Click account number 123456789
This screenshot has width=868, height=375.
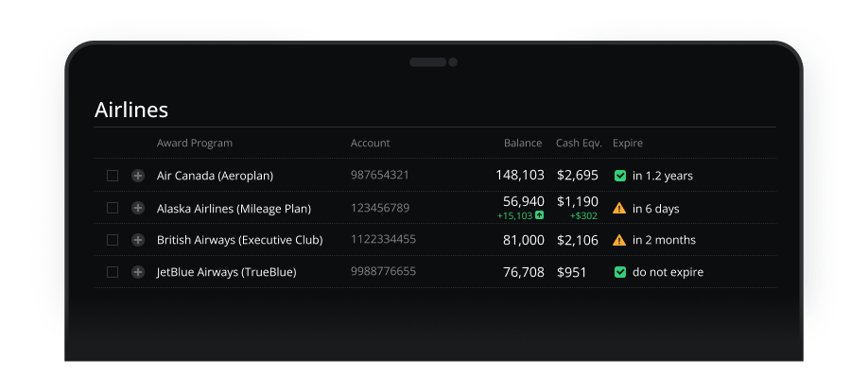(x=380, y=208)
